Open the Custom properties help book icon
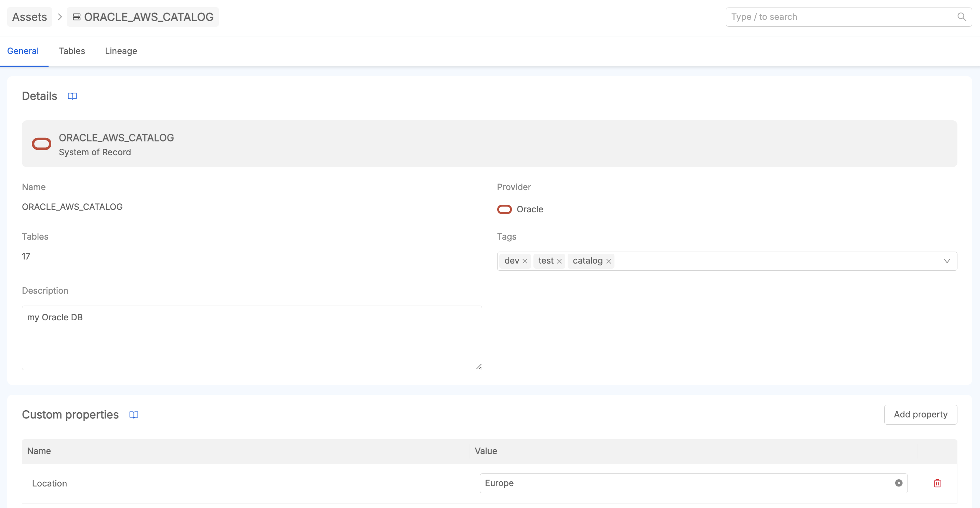 coord(134,414)
